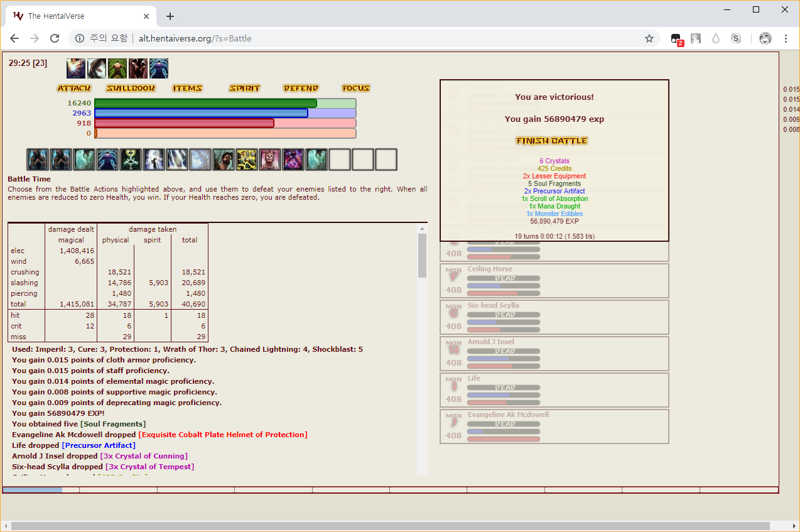
Task: Click the battle log vertical scrollbar
Action: (x=422, y=254)
